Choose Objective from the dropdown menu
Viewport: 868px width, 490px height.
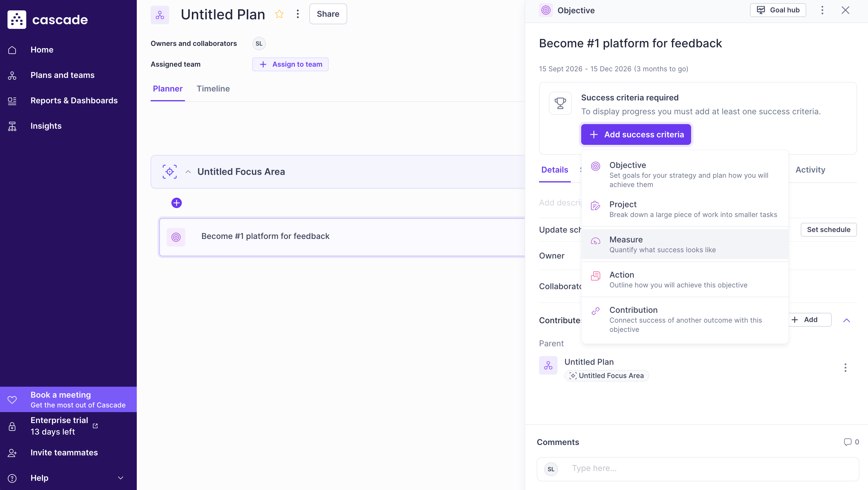point(685,174)
